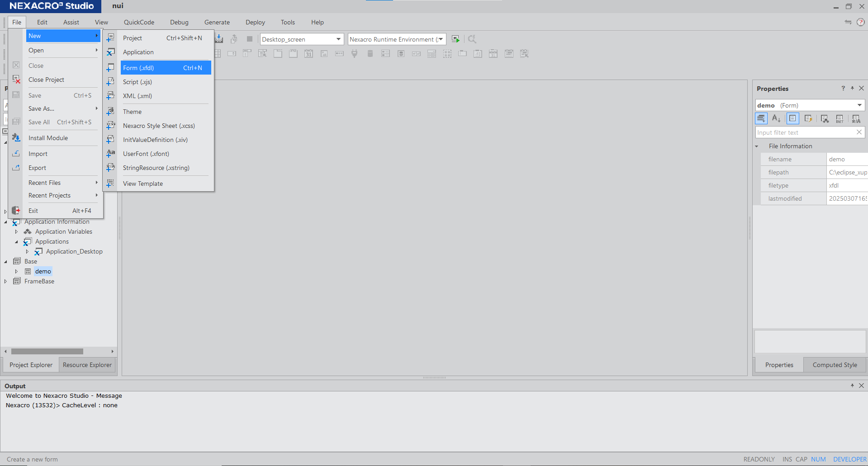
Task: Choose Nexacro Style Sheet (.xcss) menu entry
Action: [x=159, y=126]
